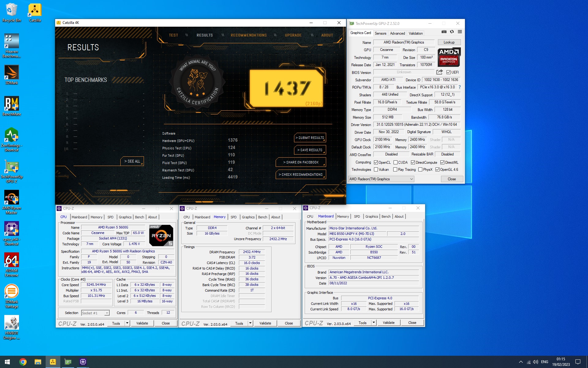Click Validate in the Memory CPU-Z window

click(x=265, y=323)
